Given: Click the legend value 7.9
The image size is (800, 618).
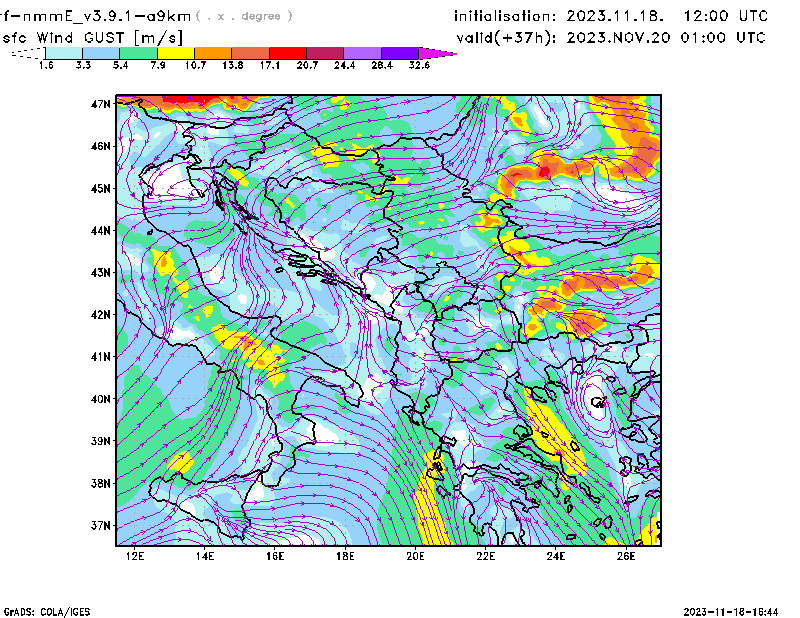Looking at the screenshot, I should click(x=158, y=65).
